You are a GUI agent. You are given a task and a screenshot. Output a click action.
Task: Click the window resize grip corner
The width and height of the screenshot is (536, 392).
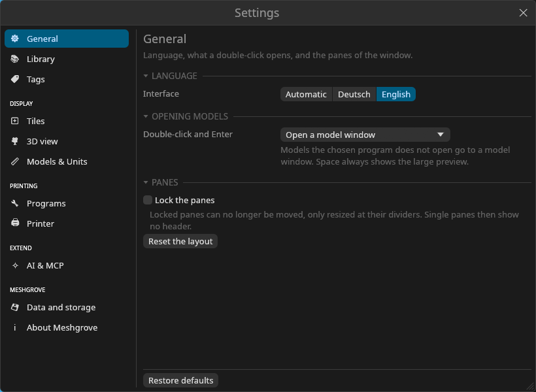point(531,387)
